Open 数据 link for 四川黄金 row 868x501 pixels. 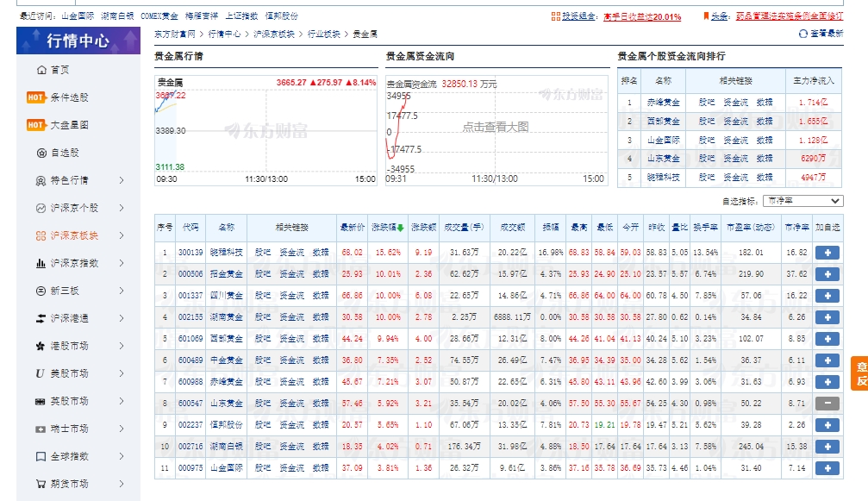coord(321,296)
